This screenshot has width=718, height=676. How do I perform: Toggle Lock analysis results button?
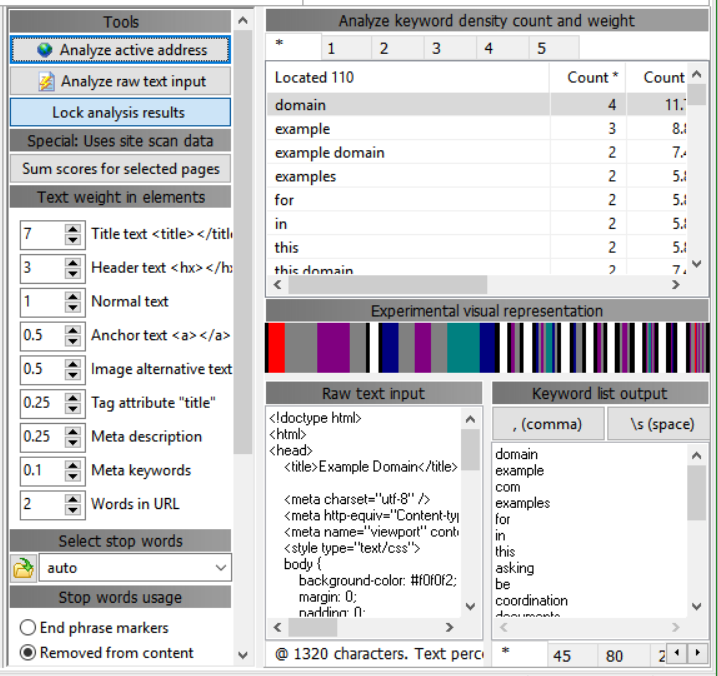click(120, 113)
